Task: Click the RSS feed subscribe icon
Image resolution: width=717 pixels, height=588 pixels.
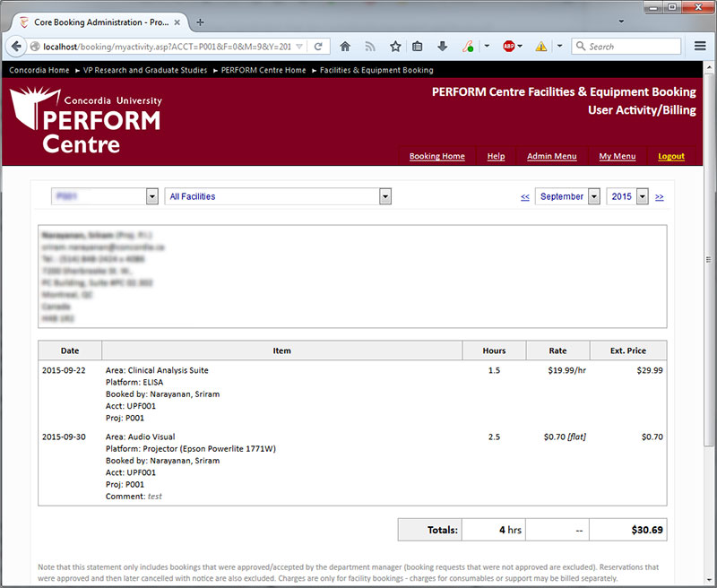Action: [x=370, y=47]
